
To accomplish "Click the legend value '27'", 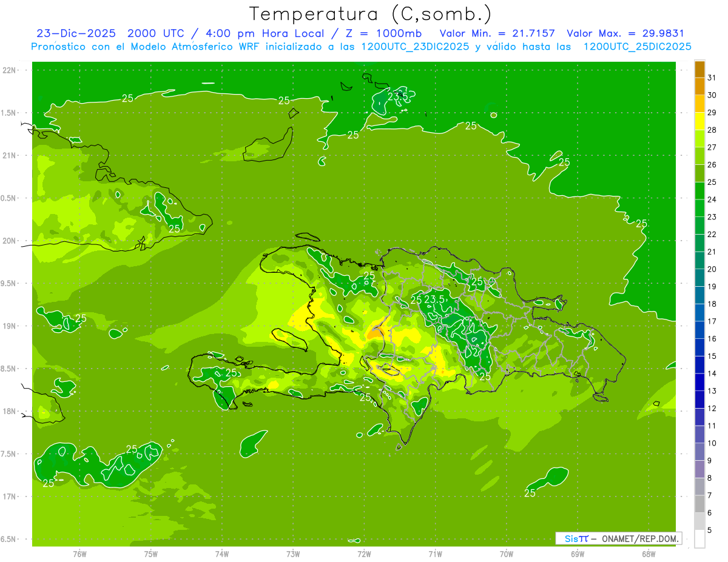I will point(712,147).
